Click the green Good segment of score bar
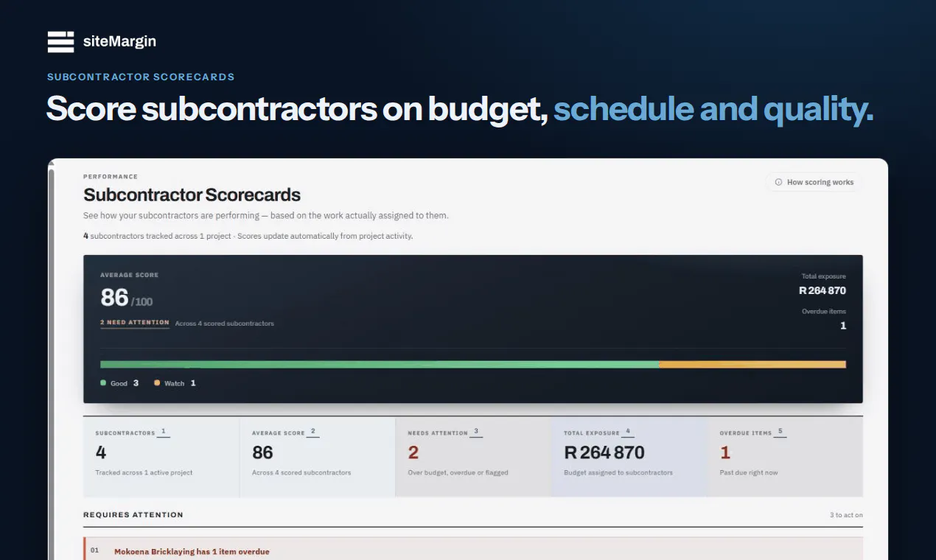 click(380, 365)
